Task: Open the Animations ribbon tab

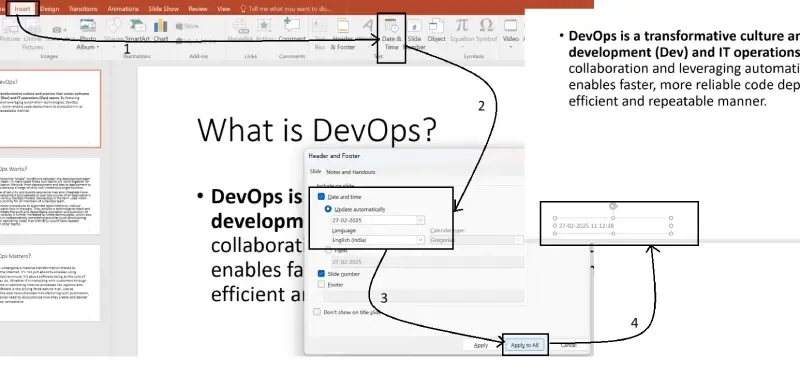Action: (123, 9)
